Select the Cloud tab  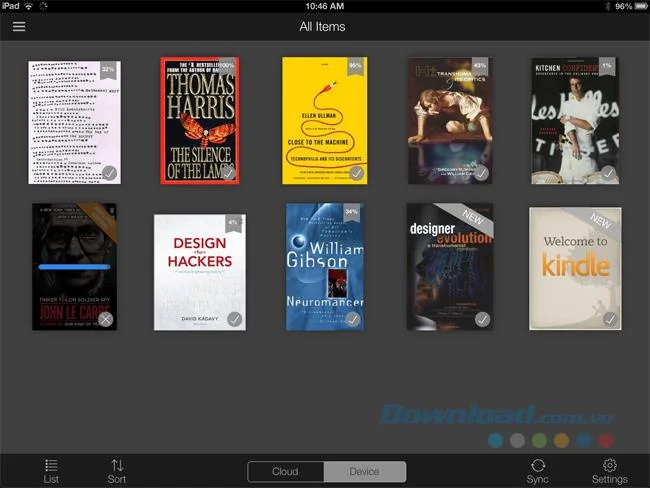[x=285, y=471]
